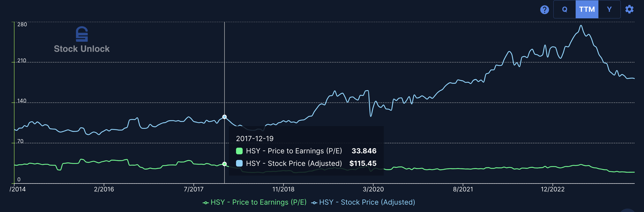This screenshot has height=212, width=644.
Task: Click the 11/2018 x-axis label
Action: click(x=283, y=189)
